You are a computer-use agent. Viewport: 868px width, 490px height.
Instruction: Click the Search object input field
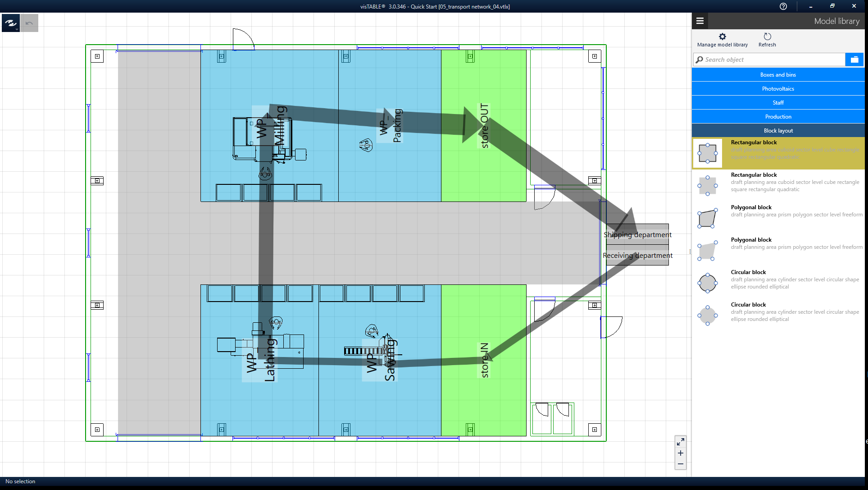[770, 60]
